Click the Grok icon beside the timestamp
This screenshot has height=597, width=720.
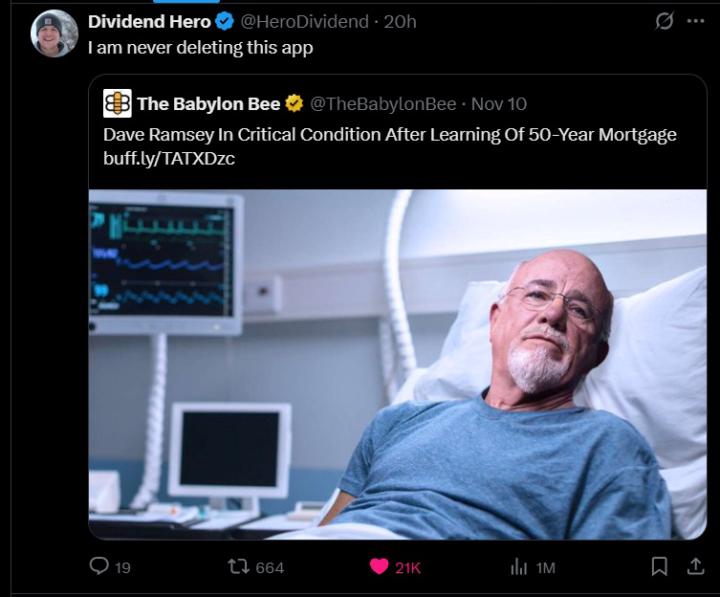661,21
